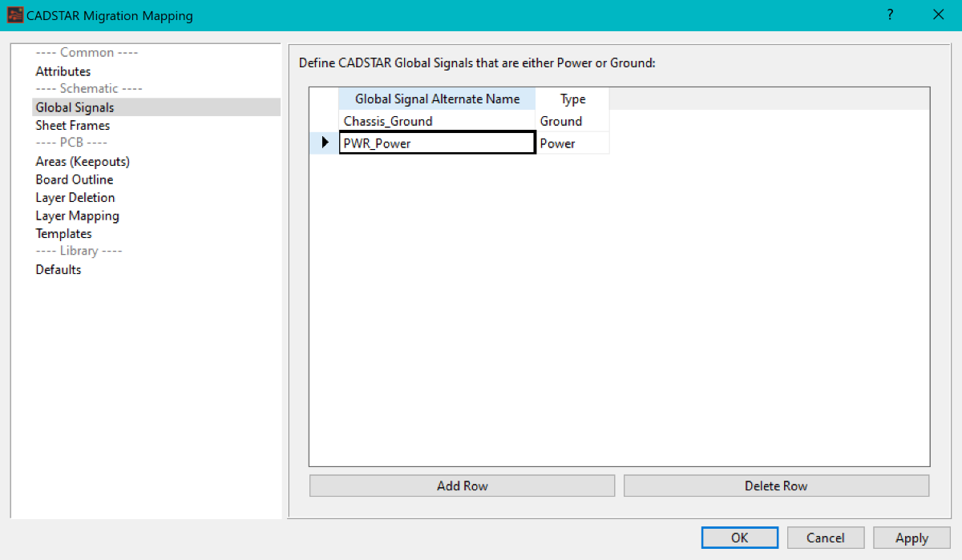962x560 pixels.
Task: Select Defaults under Library
Action: (x=59, y=269)
